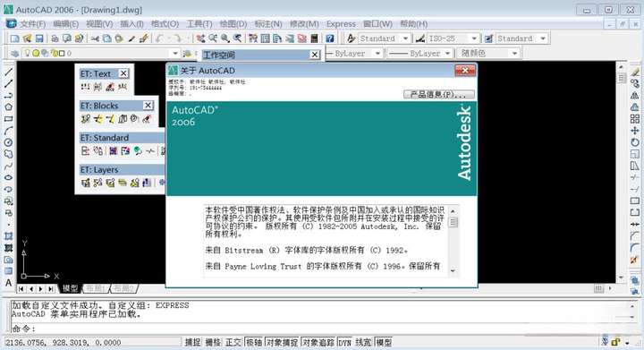Open the 绘图(D) menu
Screen dimensions: 644x350
233,24
